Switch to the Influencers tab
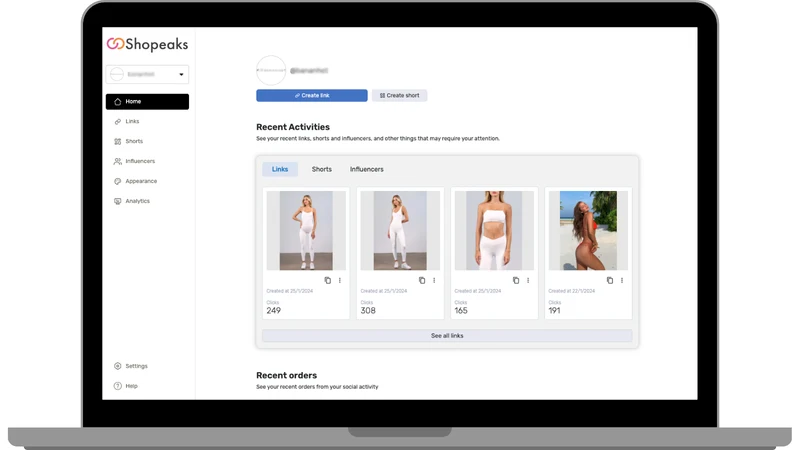Screen dimensions: 800x450 (367, 169)
